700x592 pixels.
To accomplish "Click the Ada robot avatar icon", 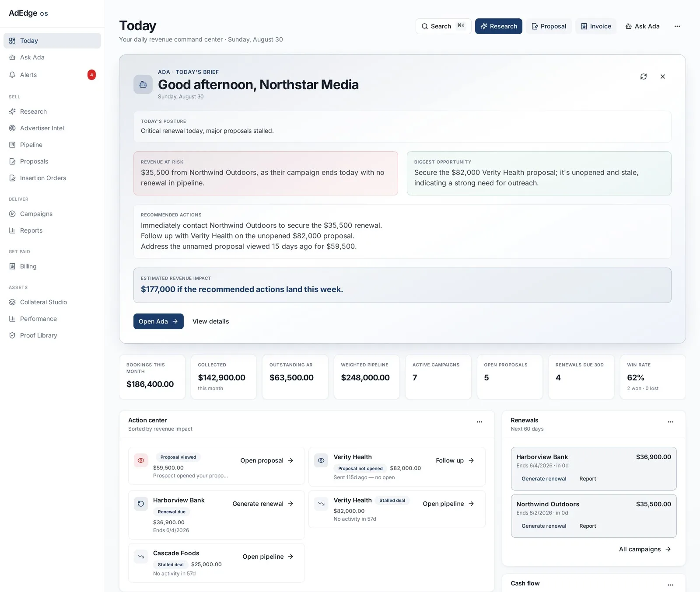I will (x=143, y=84).
